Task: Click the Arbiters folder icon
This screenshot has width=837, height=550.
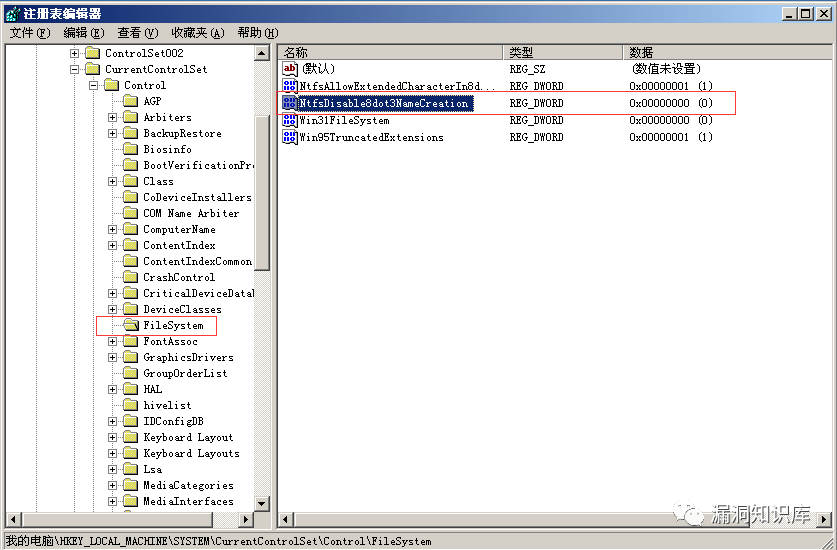Action: pos(131,117)
